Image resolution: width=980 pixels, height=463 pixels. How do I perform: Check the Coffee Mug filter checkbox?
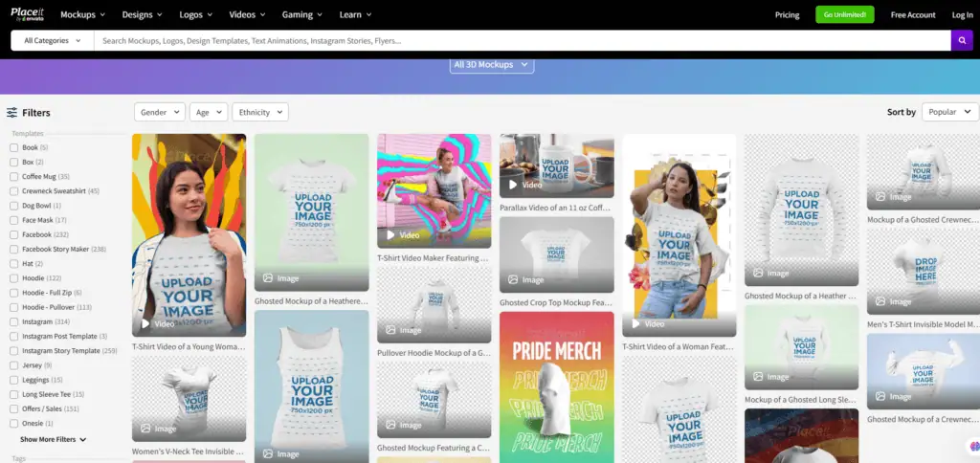[13, 177]
